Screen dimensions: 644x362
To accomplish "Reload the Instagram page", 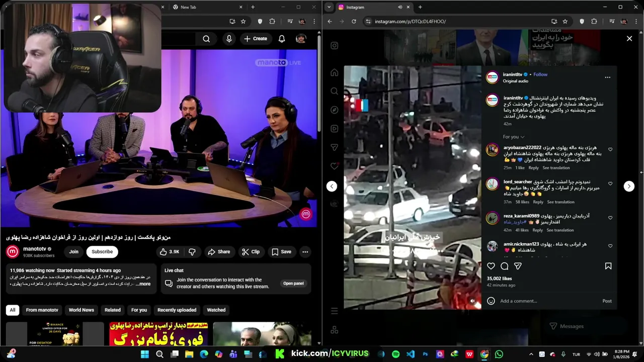I will [x=354, y=22].
